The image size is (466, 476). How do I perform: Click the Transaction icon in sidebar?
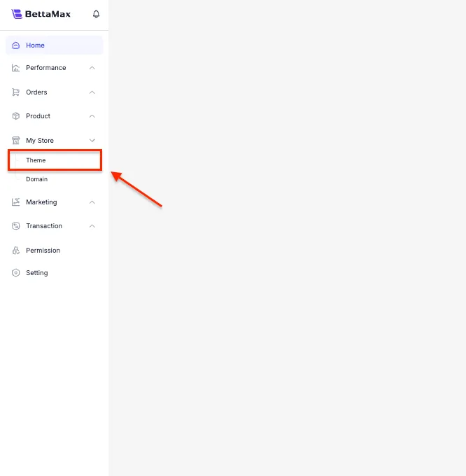[16, 226]
